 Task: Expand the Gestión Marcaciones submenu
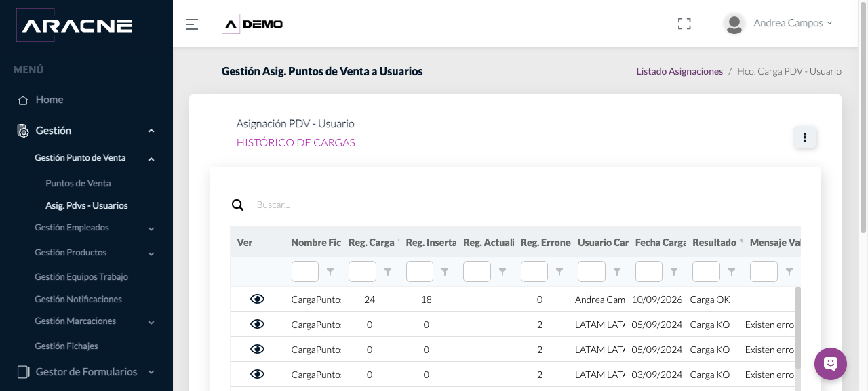point(151,322)
